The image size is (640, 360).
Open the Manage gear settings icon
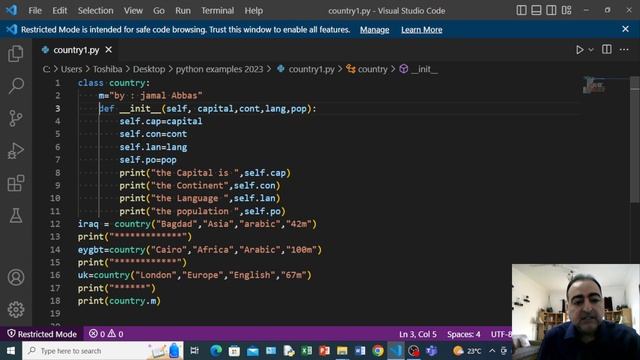(x=16, y=309)
